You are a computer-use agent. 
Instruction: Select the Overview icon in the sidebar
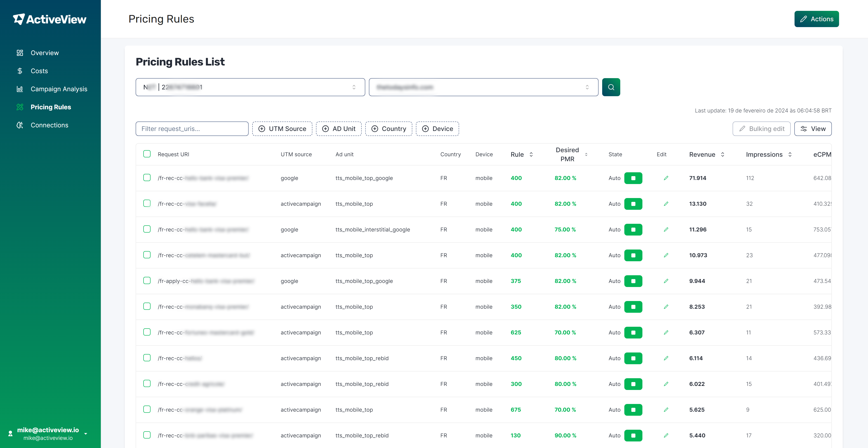point(19,53)
